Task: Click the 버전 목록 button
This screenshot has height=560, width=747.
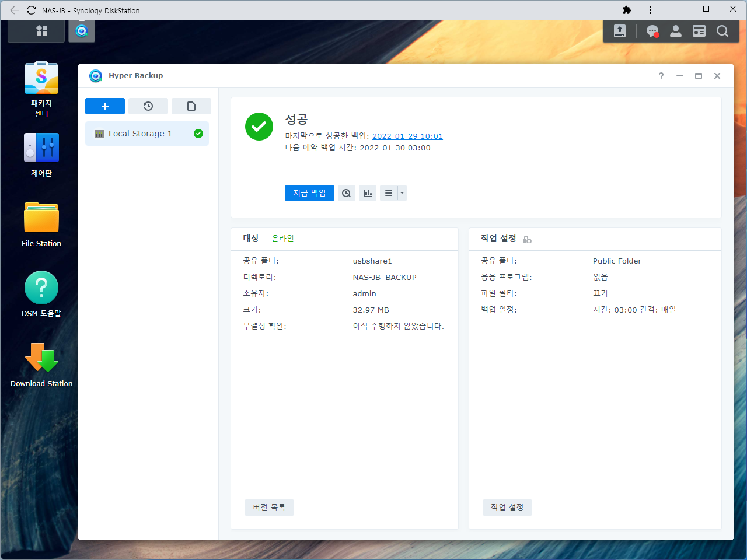Action: point(269,508)
